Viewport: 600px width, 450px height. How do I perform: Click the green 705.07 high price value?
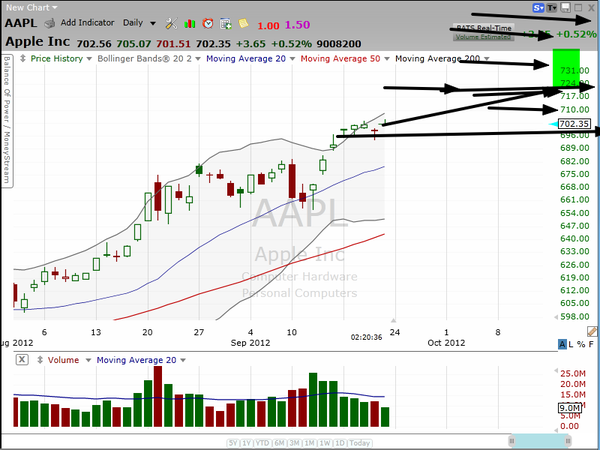coord(134,44)
